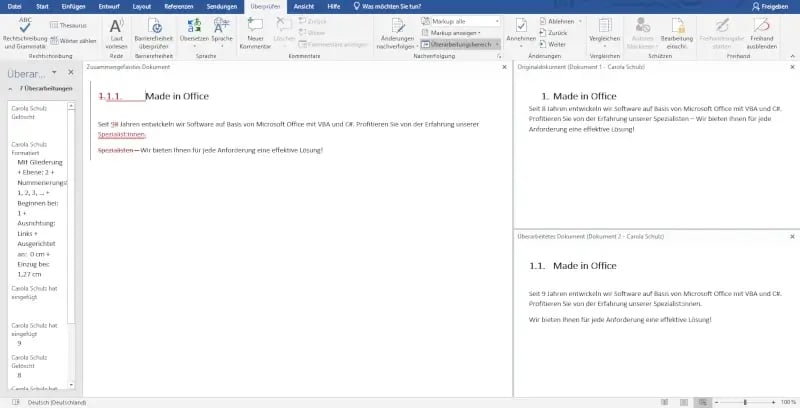Toggle the Überarbeitungsbereich reviewing pane button

point(456,44)
